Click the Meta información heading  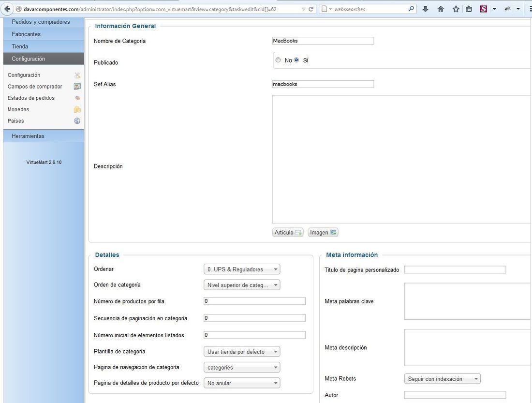pyautogui.click(x=352, y=254)
